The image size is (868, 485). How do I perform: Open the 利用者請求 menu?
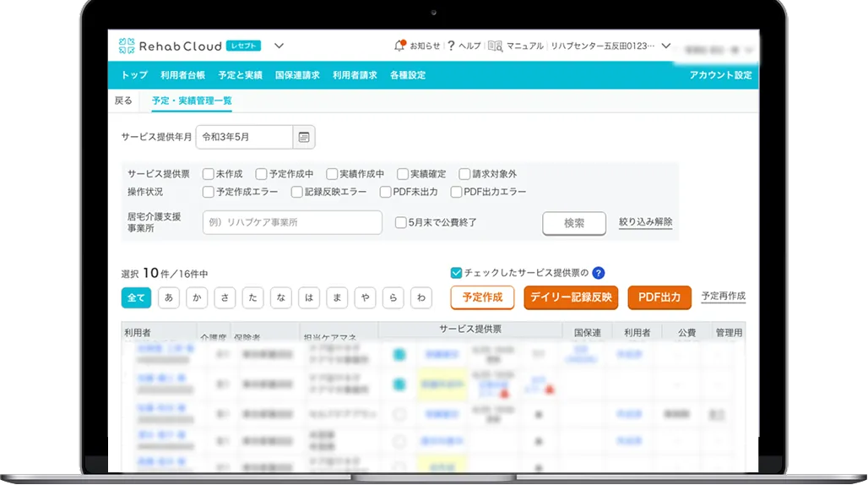point(355,75)
